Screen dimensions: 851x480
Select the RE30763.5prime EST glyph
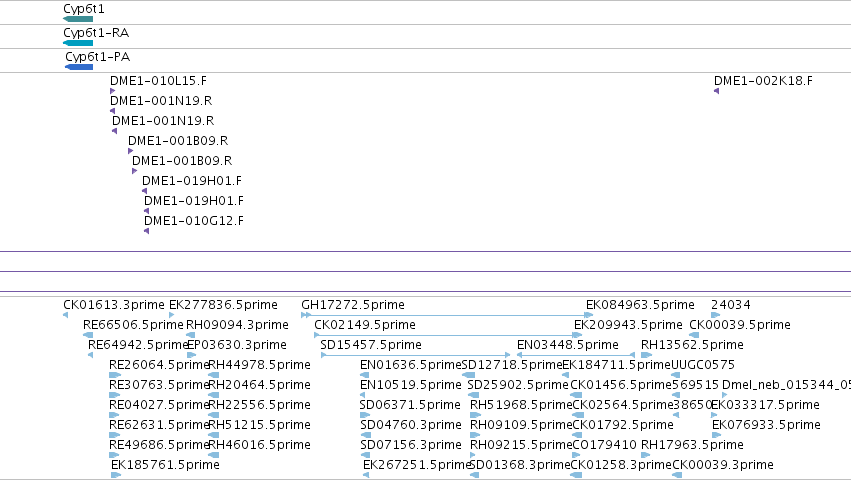click(115, 395)
